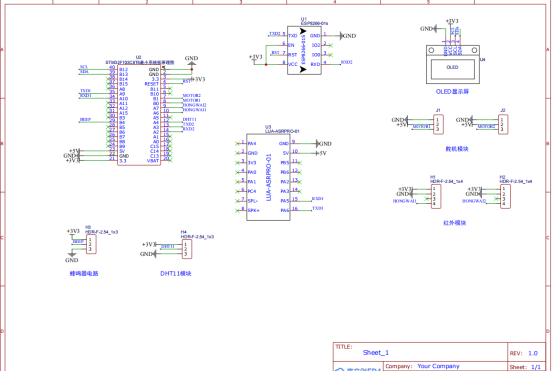Click the GND symbol below H3 header

point(72,257)
